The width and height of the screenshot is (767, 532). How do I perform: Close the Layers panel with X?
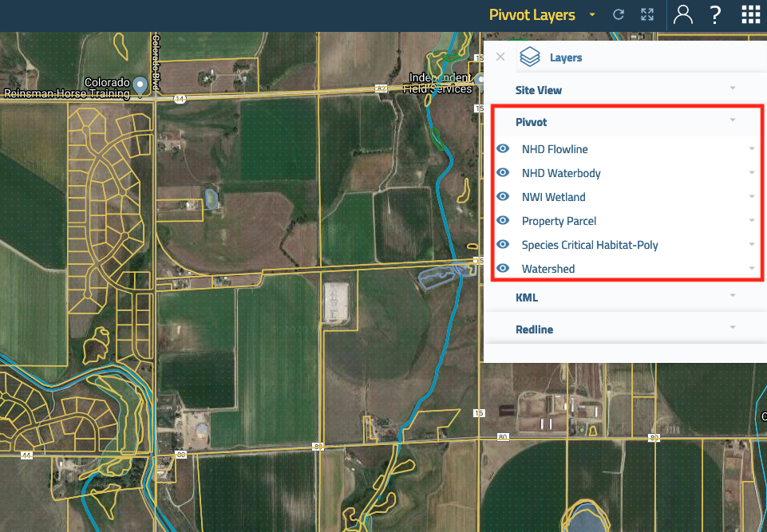pyautogui.click(x=500, y=57)
